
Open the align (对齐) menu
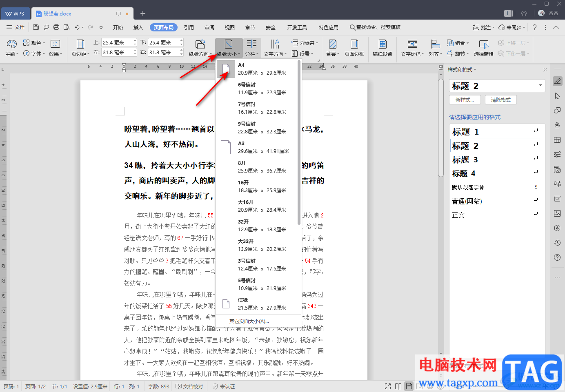click(435, 48)
